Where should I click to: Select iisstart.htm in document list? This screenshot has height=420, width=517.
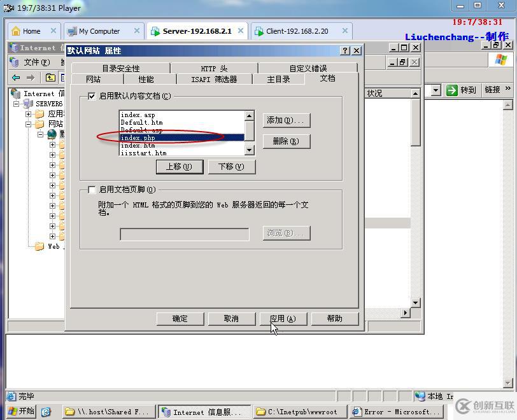point(182,153)
